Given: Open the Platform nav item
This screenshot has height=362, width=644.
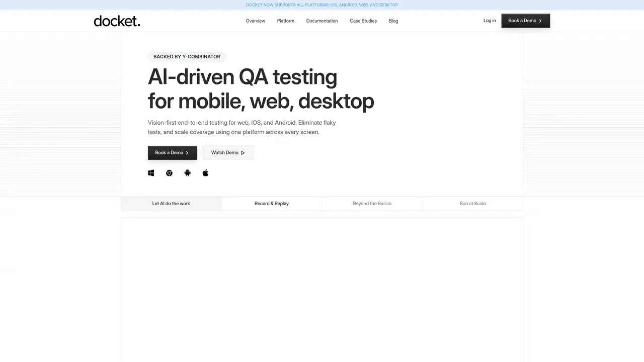Looking at the screenshot, I should coord(285,21).
